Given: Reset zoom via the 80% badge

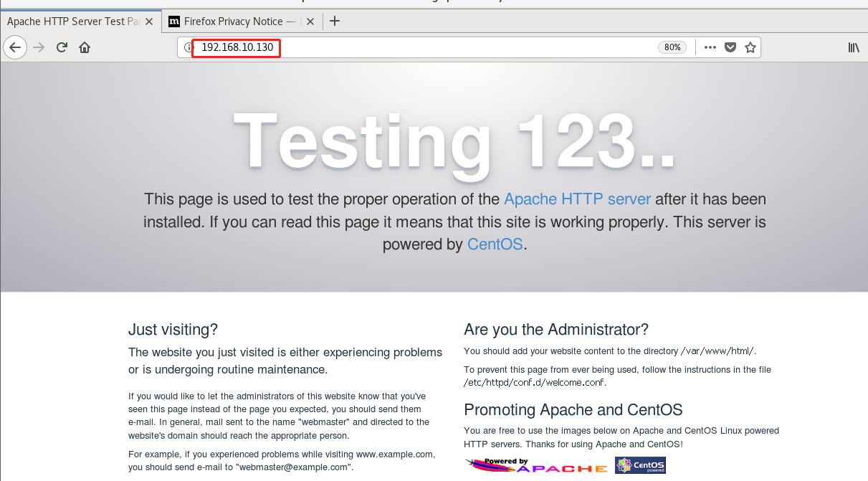Looking at the screenshot, I should [x=672, y=48].
